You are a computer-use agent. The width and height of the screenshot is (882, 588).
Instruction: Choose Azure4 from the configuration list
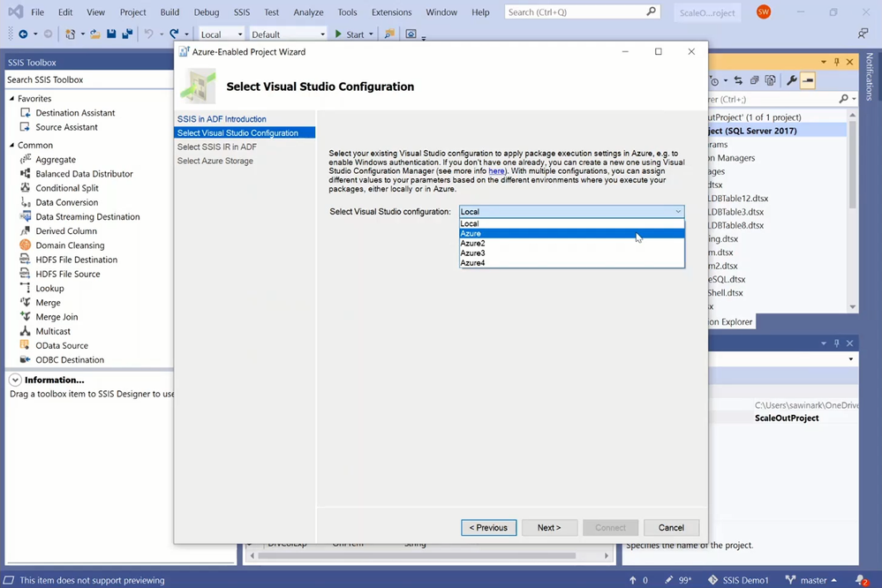click(571, 263)
